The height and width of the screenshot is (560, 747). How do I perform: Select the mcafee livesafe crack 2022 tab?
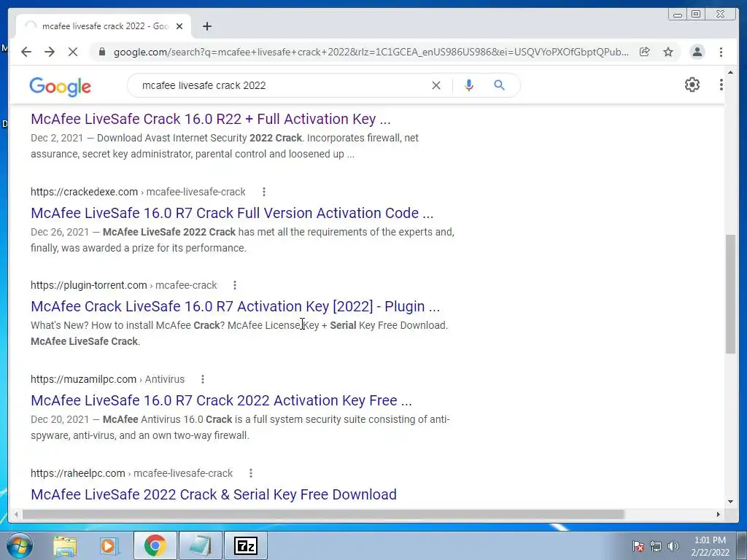(x=105, y=26)
